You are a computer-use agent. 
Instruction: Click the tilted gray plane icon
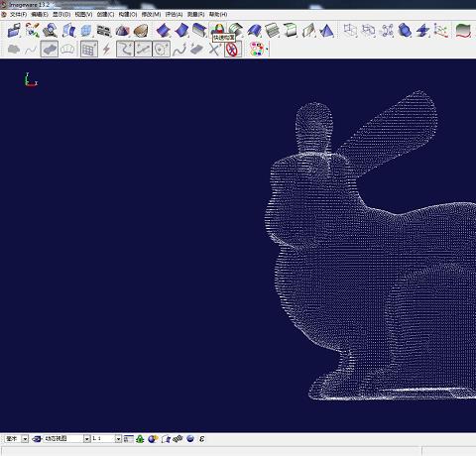308,31
